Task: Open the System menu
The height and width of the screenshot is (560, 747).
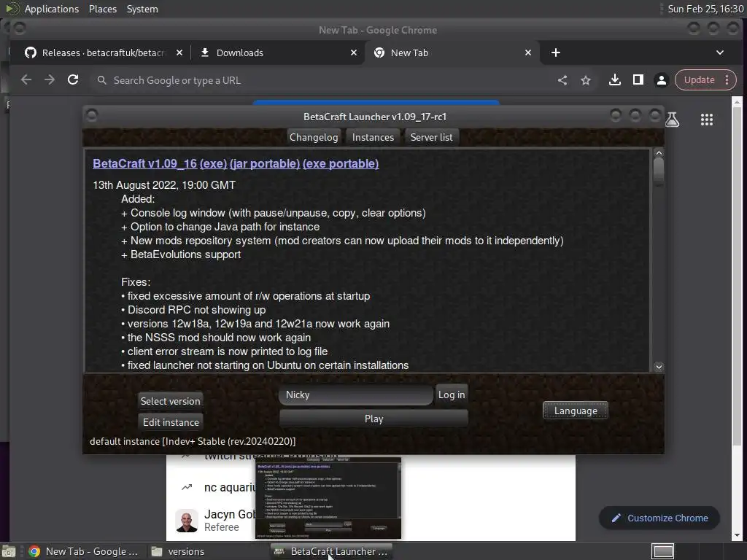Action: pyautogui.click(x=142, y=9)
